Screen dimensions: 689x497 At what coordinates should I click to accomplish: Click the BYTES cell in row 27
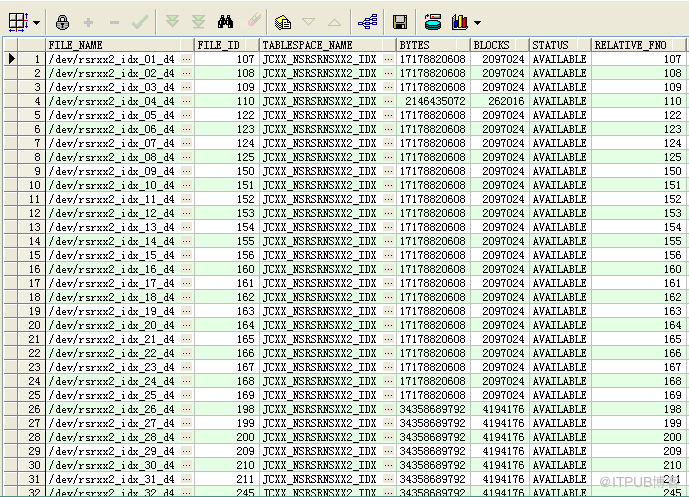pos(433,423)
